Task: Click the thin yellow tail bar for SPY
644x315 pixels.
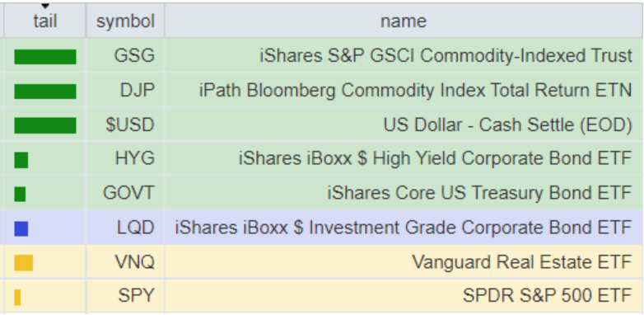Action: point(17,298)
